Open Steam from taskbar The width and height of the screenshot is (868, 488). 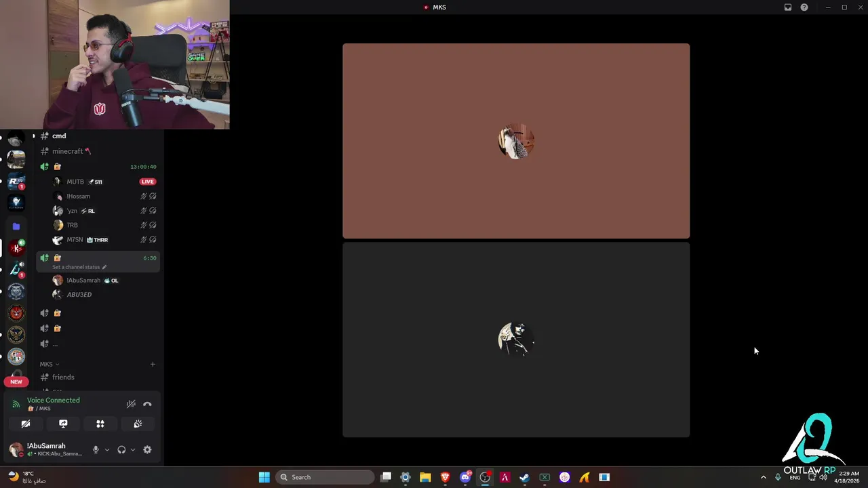point(524,477)
